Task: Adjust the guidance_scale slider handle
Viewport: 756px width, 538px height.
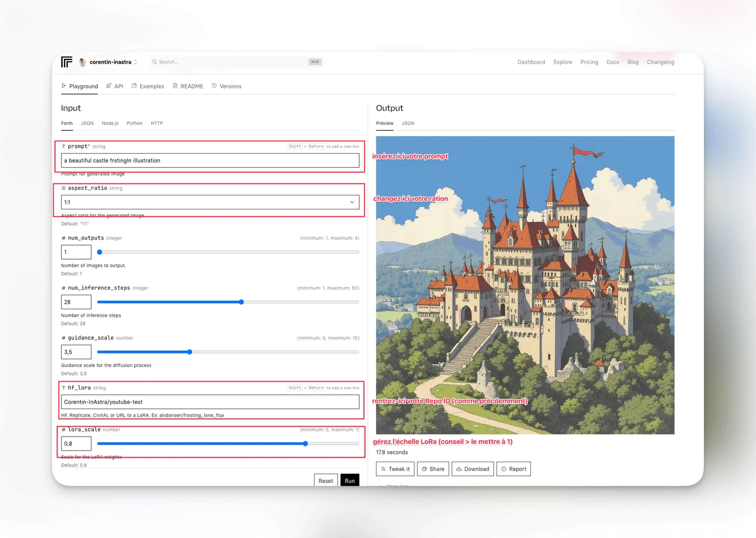Action: click(190, 352)
